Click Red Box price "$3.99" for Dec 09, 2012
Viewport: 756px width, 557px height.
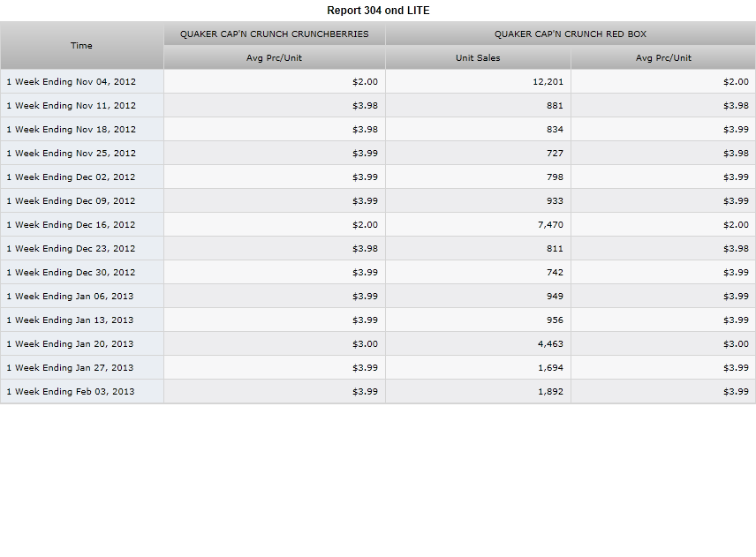[736, 201]
